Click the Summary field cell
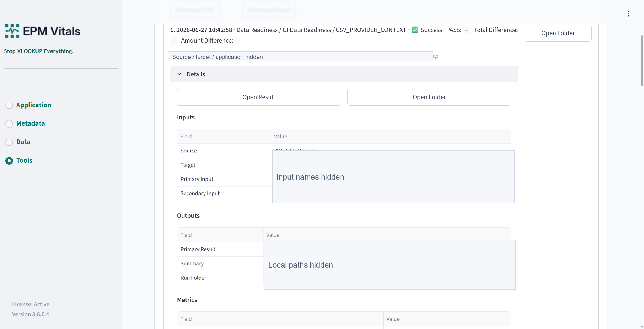Viewport: 644px width, 329px height. 220,263
